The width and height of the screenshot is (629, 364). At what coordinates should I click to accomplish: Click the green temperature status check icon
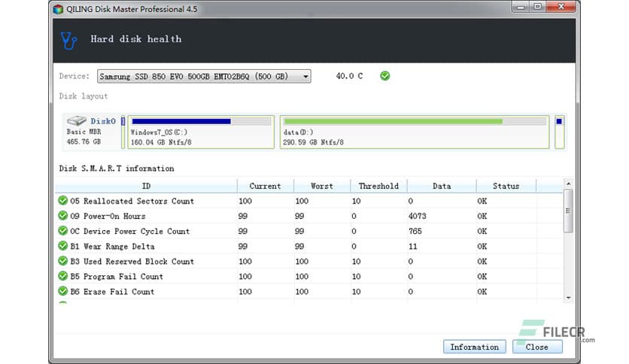[x=384, y=76]
